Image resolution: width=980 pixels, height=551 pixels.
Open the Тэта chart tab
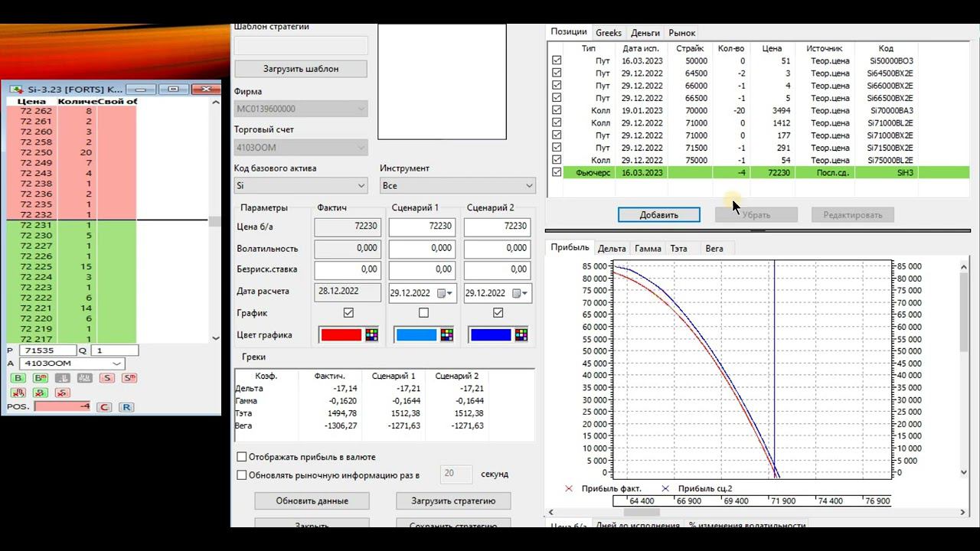[x=678, y=249]
